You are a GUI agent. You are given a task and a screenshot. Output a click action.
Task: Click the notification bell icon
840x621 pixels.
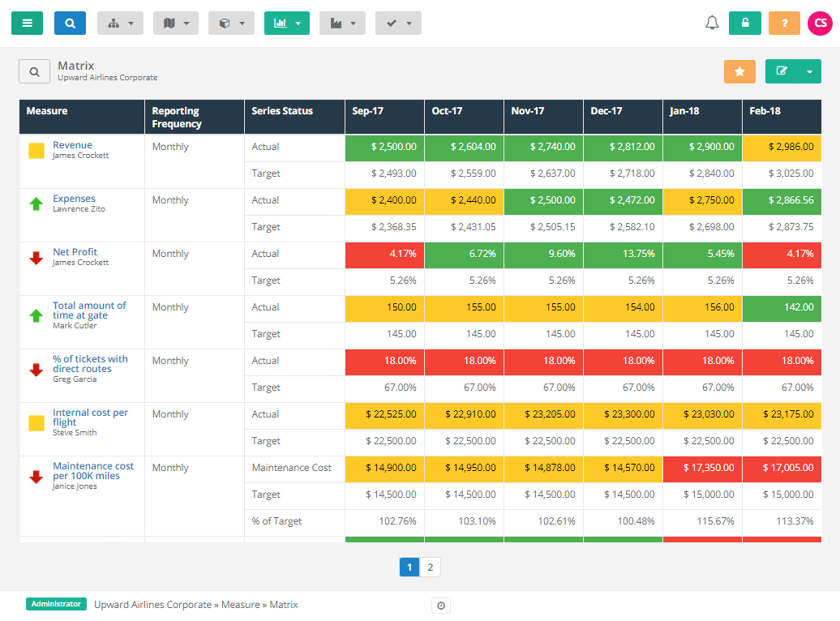(712, 23)
